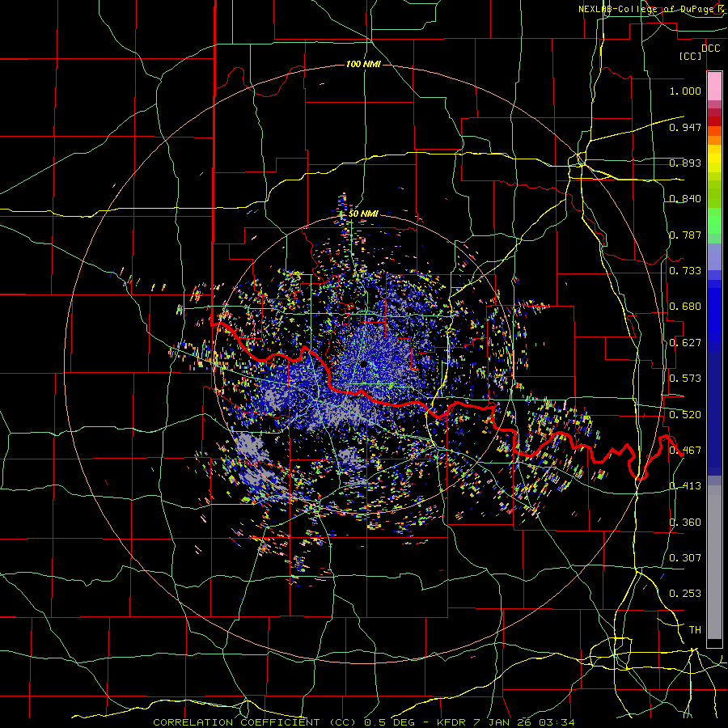Click the "03:34" scan time in the caption
Screen dimensions: 728x728
click(557, 722)
